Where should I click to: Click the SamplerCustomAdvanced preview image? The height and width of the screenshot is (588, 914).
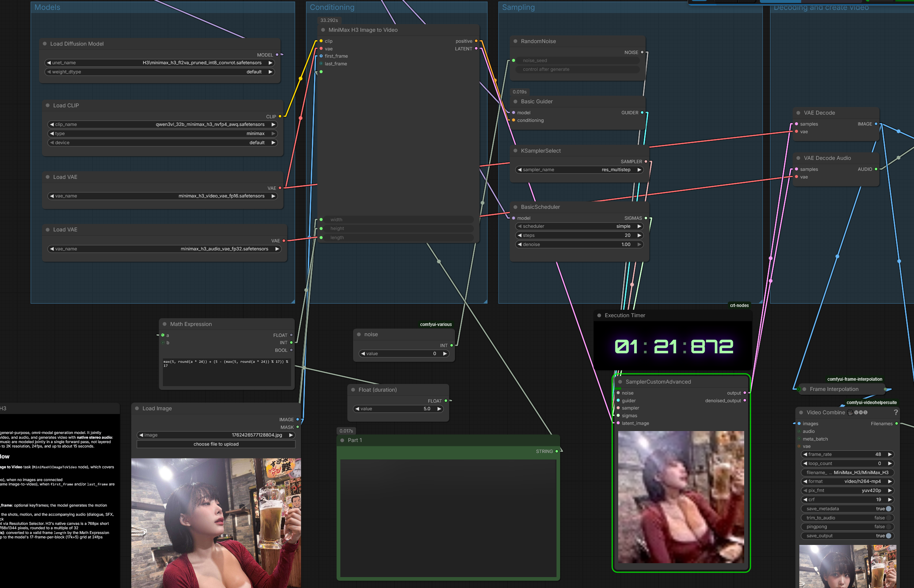tap(681, 497)
